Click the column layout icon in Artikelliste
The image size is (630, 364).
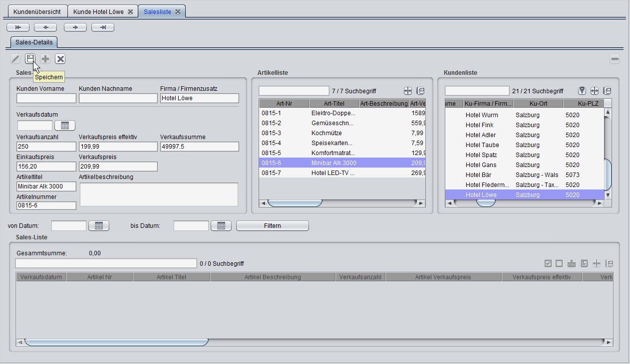click(x=420, y=91)
